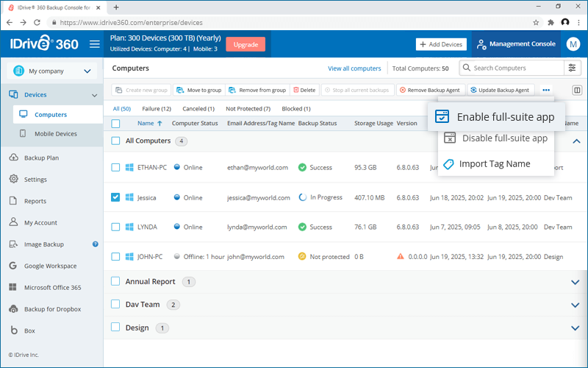The image size is (588, 368).
Task: Switch to the Failure (12) tab
Action: pos(157,109)
